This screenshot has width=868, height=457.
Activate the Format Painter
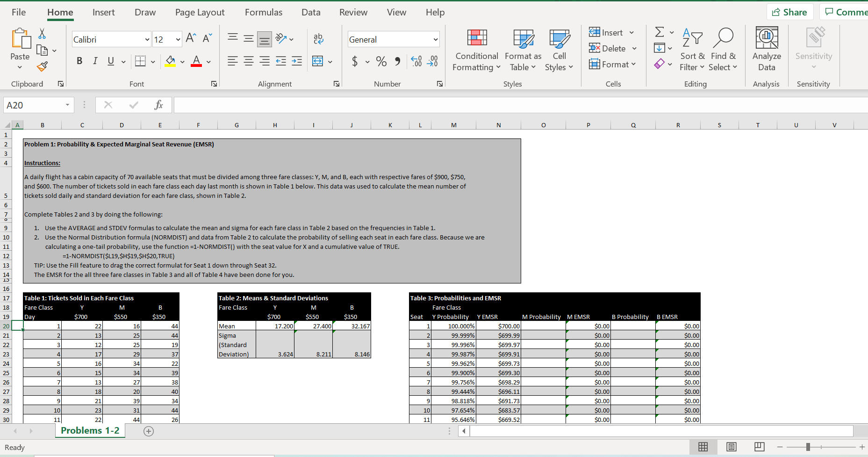click(42, 66)
